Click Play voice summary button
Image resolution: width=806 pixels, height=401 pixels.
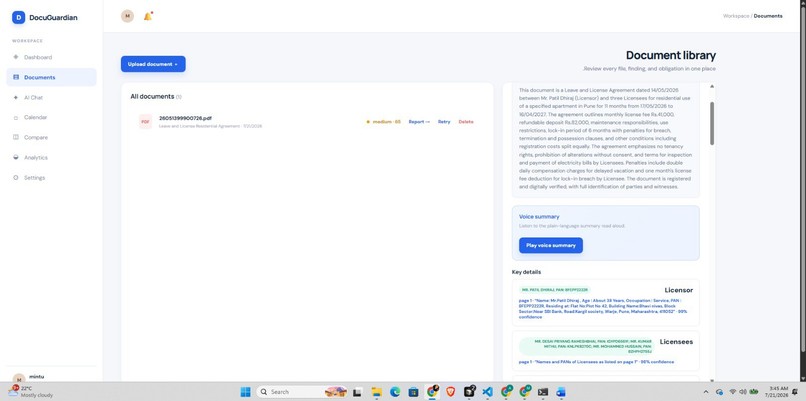click(551, 245)
